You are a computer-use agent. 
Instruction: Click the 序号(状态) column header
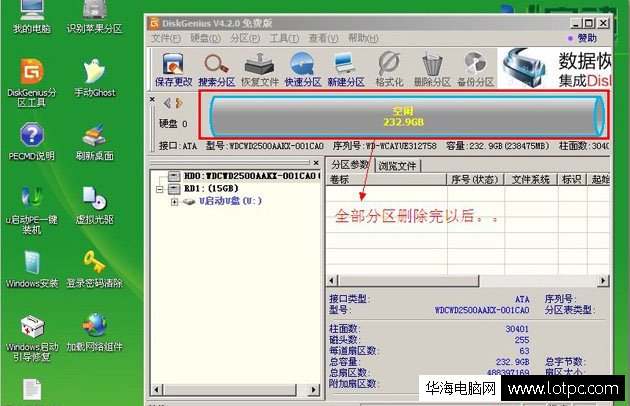click(476, 179)
